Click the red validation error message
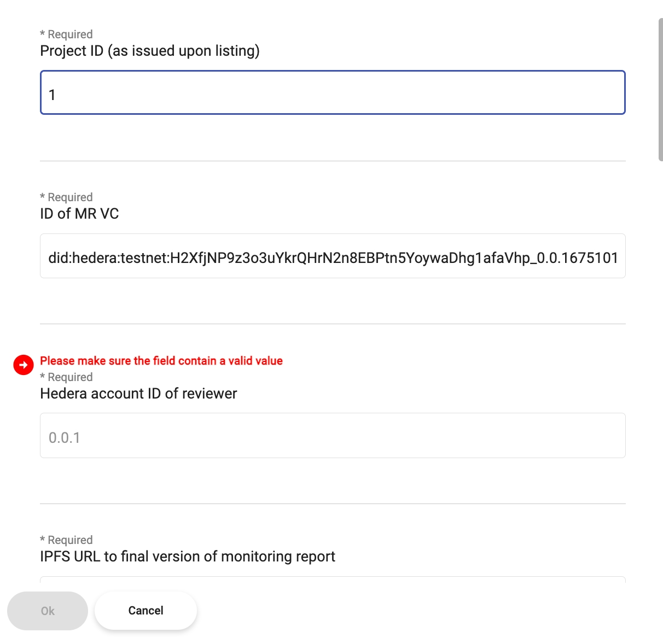The width and height of the screenshot is (663, 644). pyautogui.click(x=161, y=361)
